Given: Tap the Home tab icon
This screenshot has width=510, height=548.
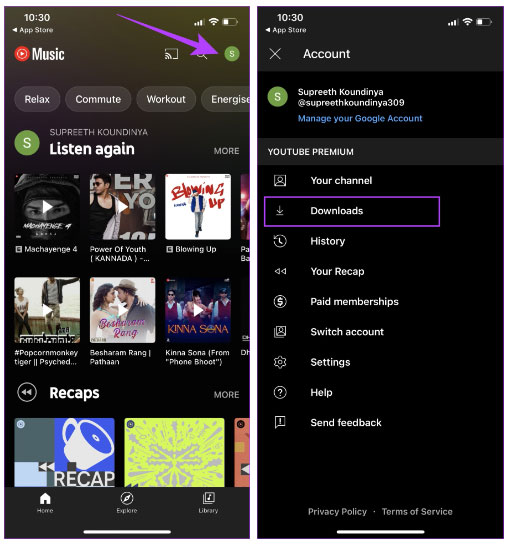Looking at the screenshot, I should (x=45, y=499).
